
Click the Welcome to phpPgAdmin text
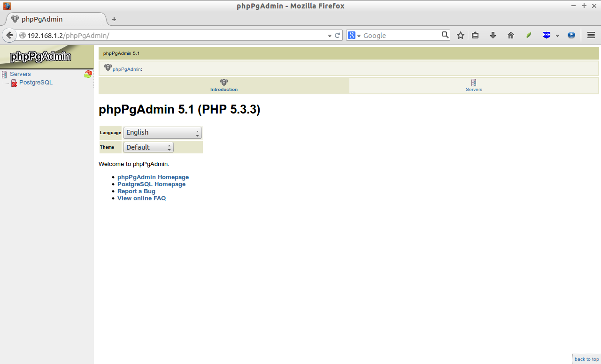[x=134, y=164]
